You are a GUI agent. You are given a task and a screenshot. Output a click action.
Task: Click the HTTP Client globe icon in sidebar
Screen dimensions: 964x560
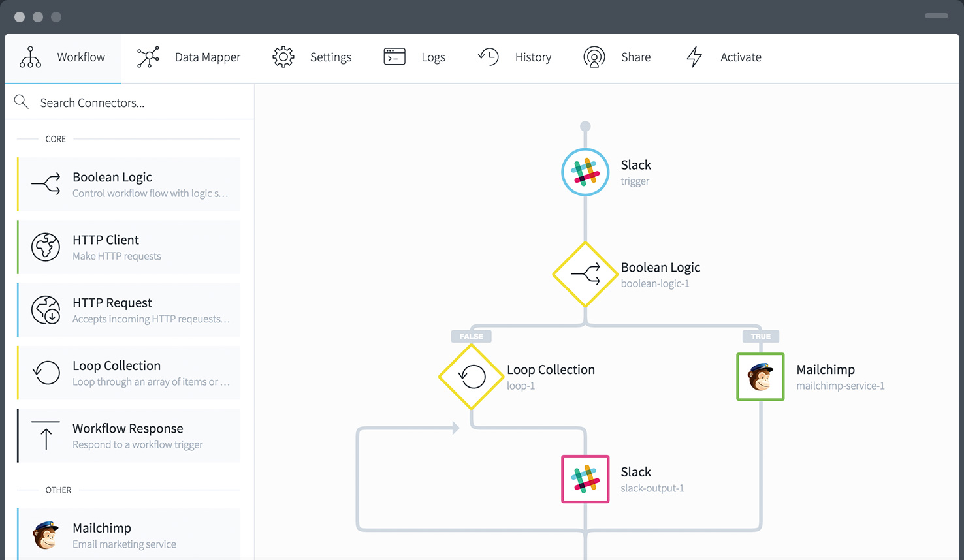coord(46,247)
